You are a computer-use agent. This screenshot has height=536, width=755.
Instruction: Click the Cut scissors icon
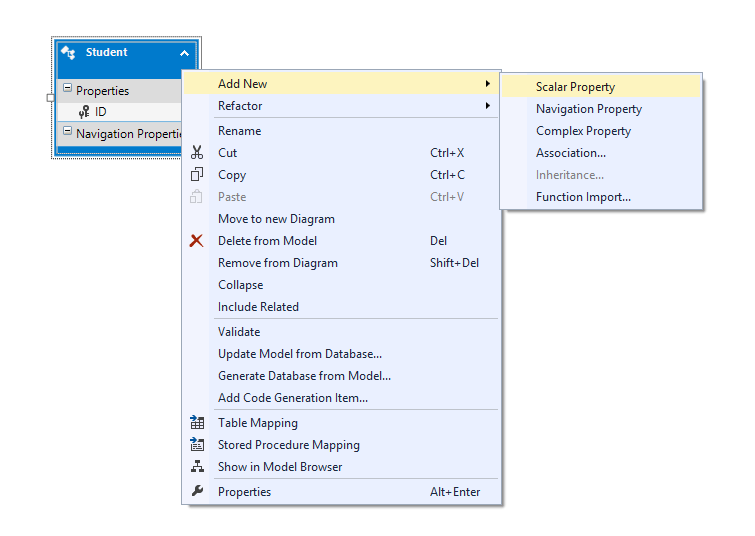click(x=197, y=153)
